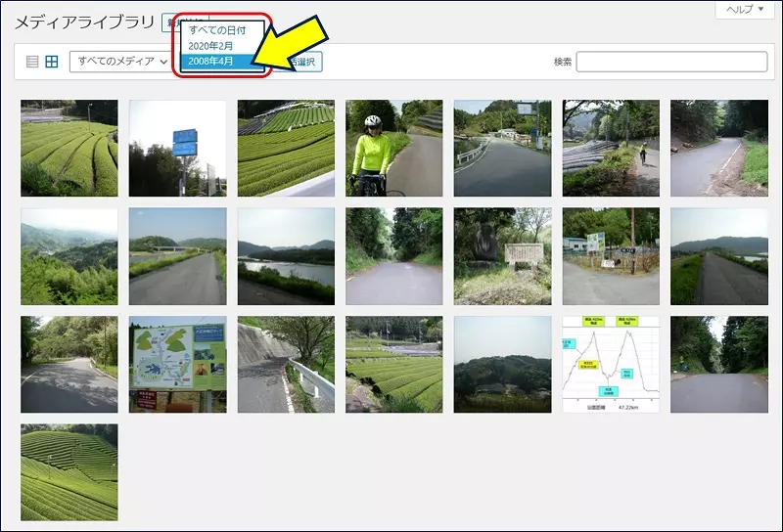Switch to grid view mode icon

click(x=52, y=62)
